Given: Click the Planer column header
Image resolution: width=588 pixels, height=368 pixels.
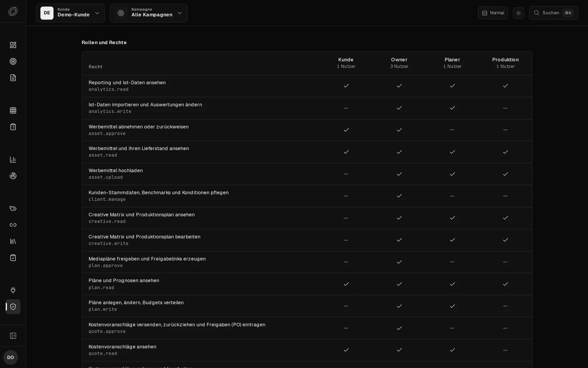Looking at the screenshot, I should tap(452, 63).
